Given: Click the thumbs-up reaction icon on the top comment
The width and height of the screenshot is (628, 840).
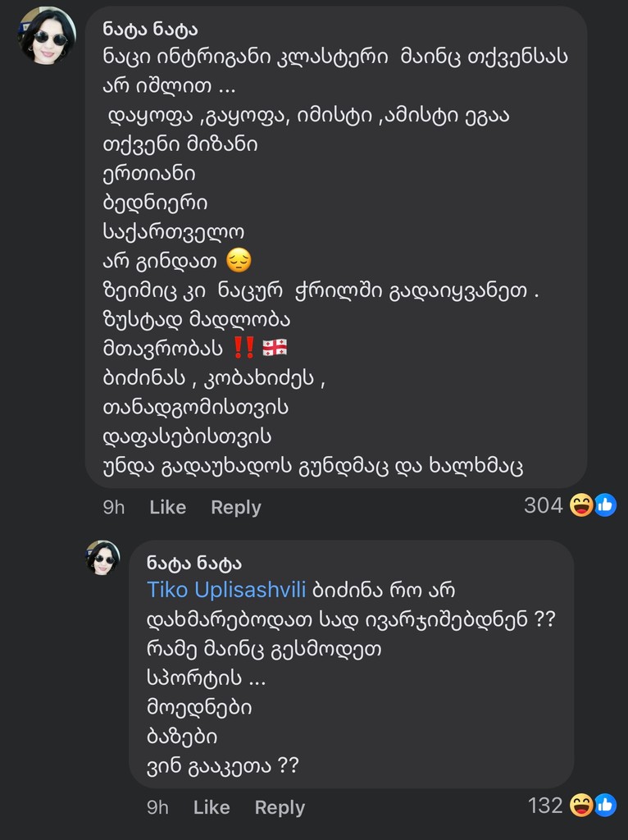Looking at the screenshot, I should click(605, 506).
